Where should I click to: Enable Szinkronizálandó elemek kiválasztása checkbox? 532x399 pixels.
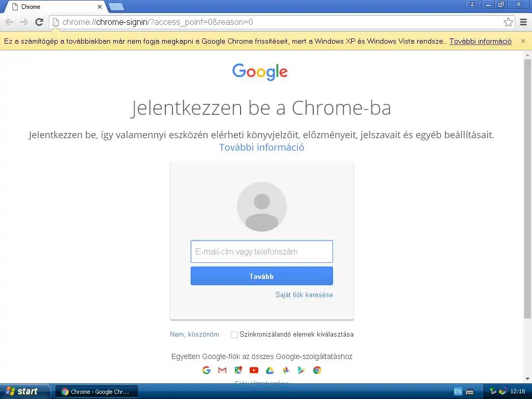click(x=234, y=335)
